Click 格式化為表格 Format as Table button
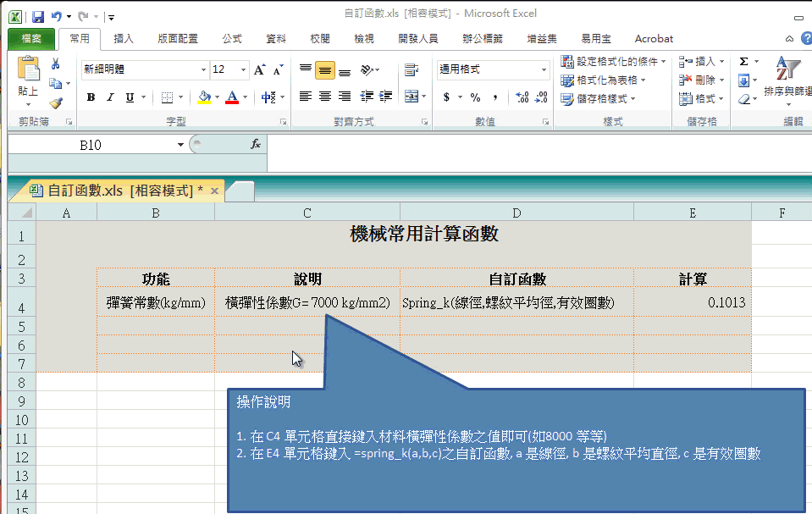Viewport: 812px width, 514px height. click(604, 80)
